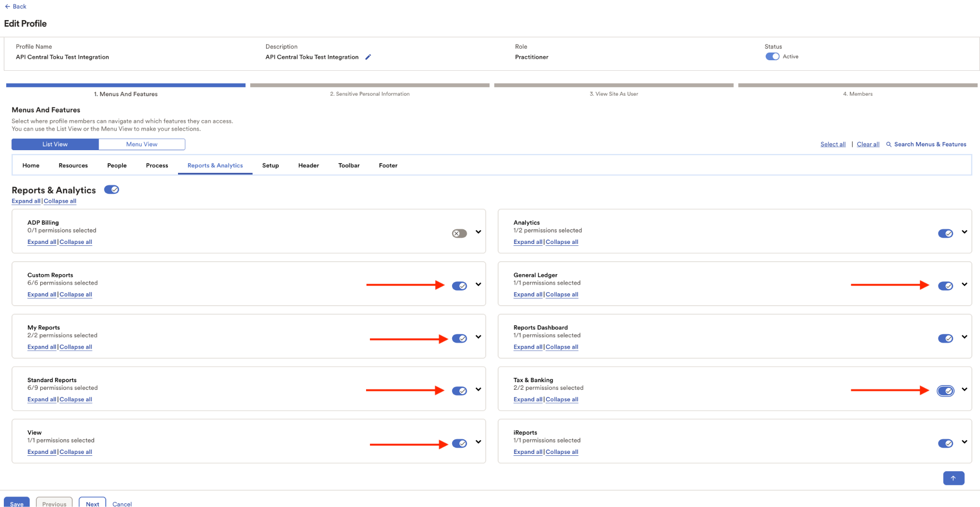Select step 1 Menus And Features

pyautogui.click(x=126, y=90)
